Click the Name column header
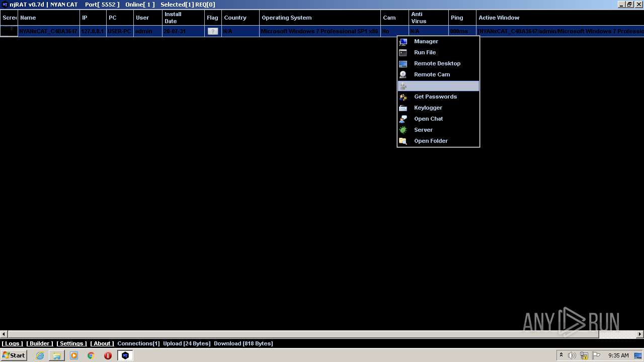The image size is (644, 362). coord(49,18)
